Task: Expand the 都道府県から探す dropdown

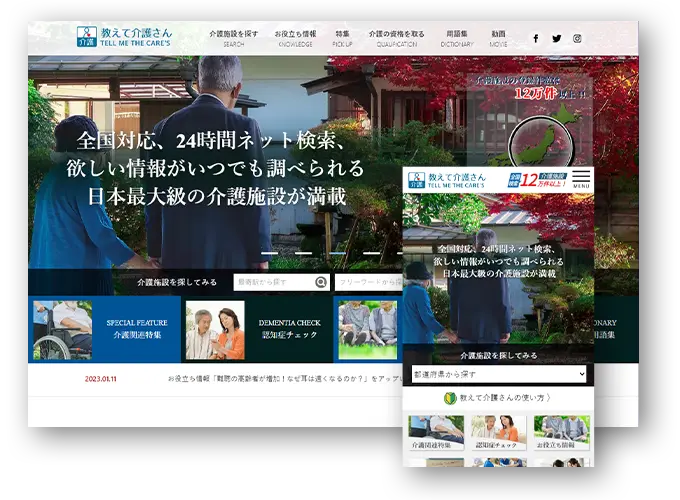Action: point(498,374)
